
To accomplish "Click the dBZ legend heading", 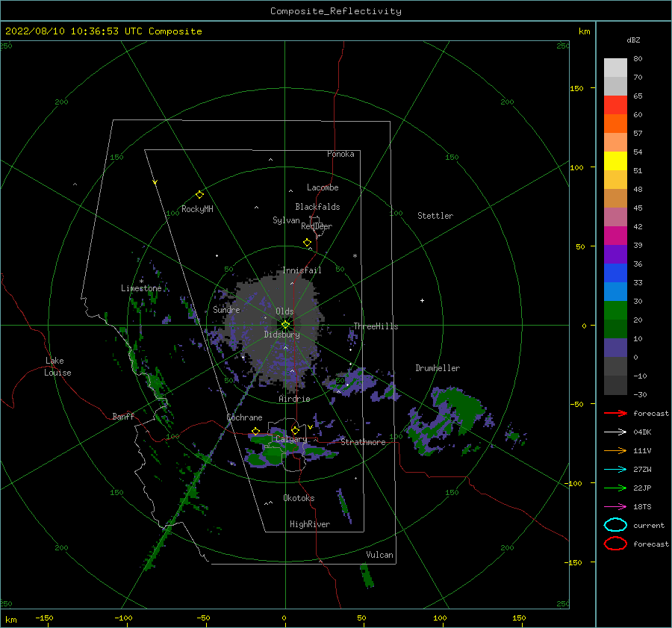I will [633, 40].
